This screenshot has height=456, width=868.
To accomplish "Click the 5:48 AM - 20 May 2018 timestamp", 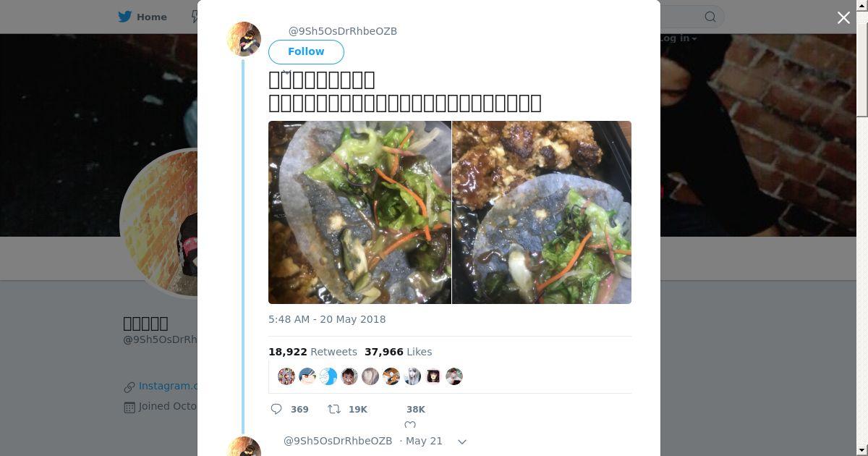I will point(327,319).
